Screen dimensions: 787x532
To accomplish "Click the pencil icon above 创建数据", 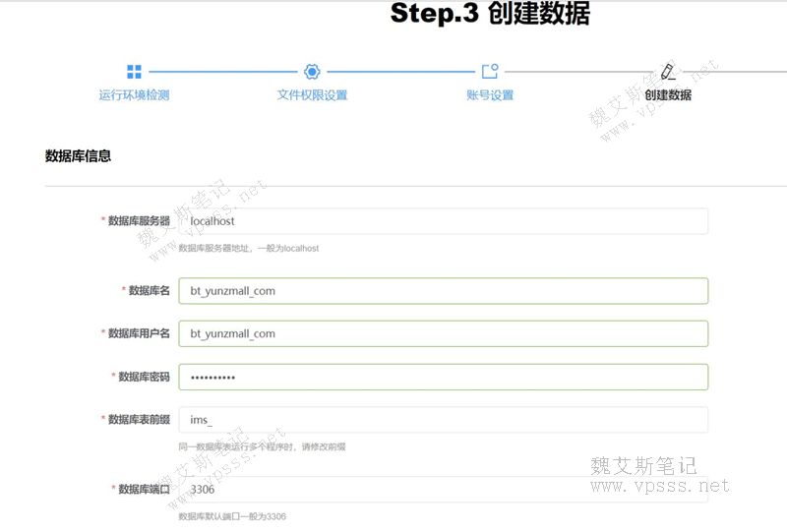I will point(668,72).
